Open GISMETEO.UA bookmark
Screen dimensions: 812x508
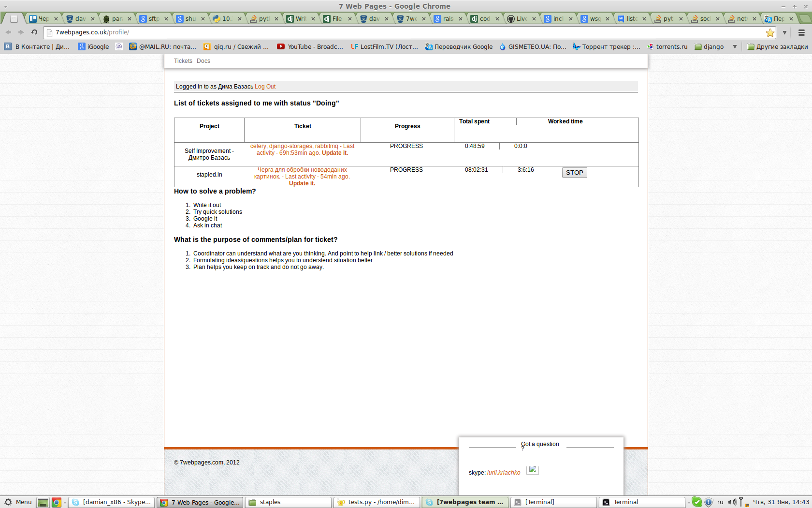pos(533,46)
